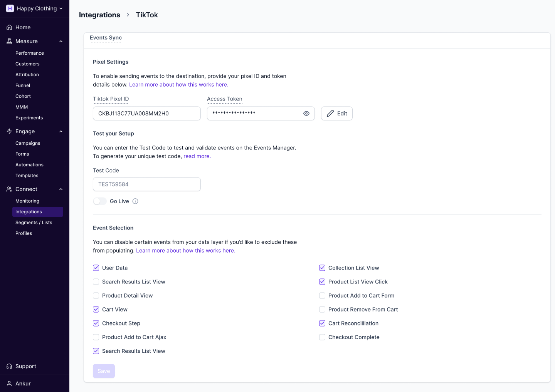Click the Support headset icon
This screenshot has height=392, width=560.
[9, 366]
